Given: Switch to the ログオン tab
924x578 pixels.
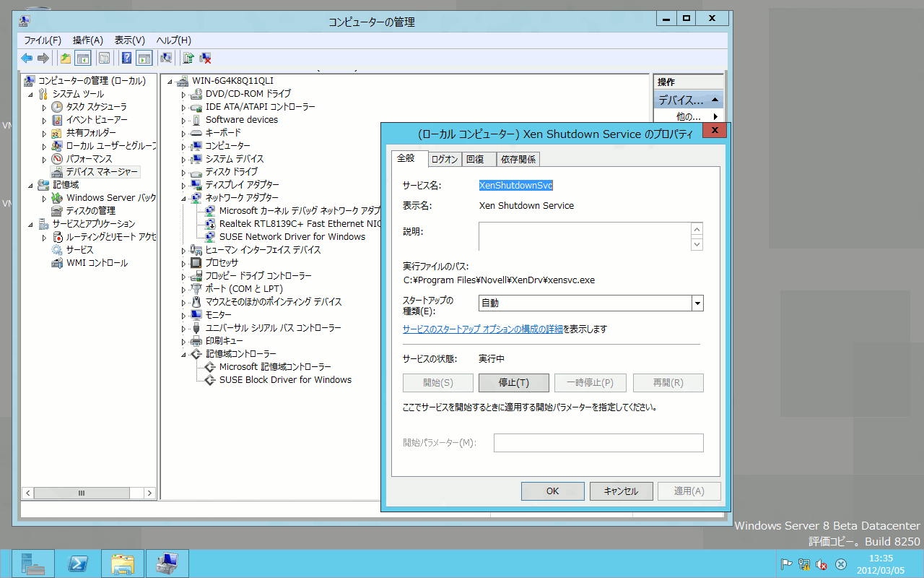Looking at the screenshot, I should coord(445,160).
